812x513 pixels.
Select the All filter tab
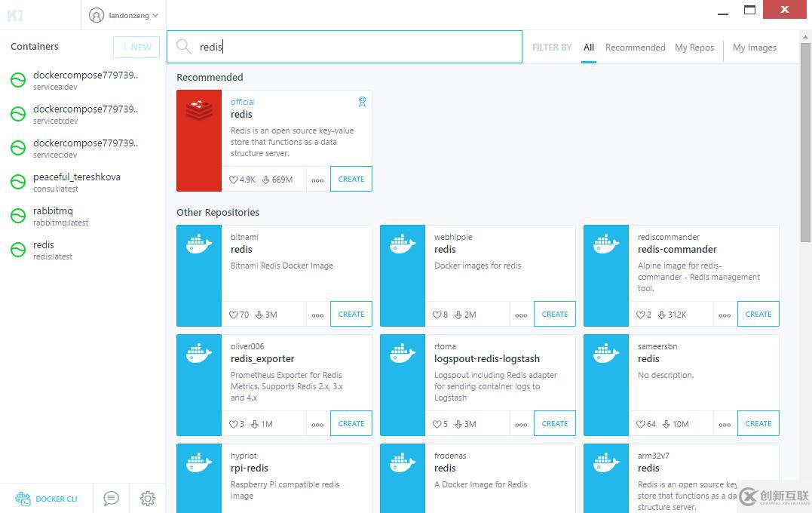(x=589, y=48)
